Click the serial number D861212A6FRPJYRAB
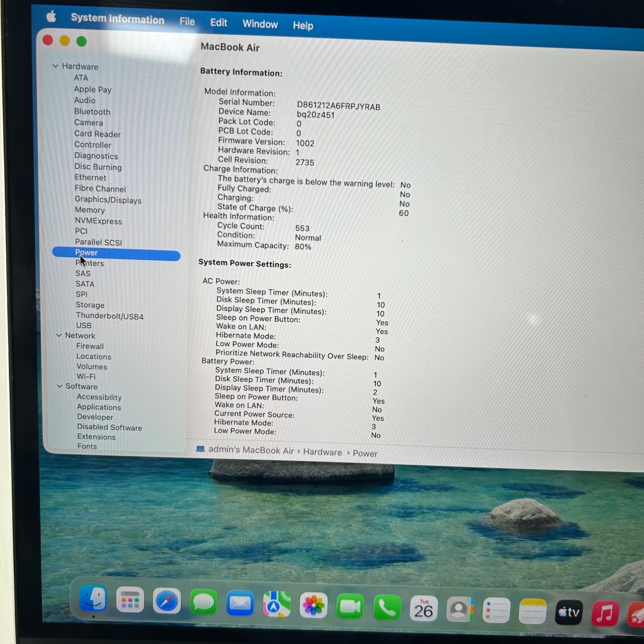Image resolution: width=644 pixels, height=644 pixels. click(x=339, y=106)
